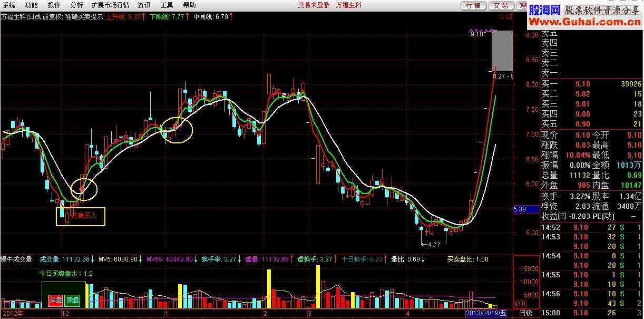Click the 换手率: 3.27 value
The width and height of the screenshot is (644, 319).
point(218,259)
